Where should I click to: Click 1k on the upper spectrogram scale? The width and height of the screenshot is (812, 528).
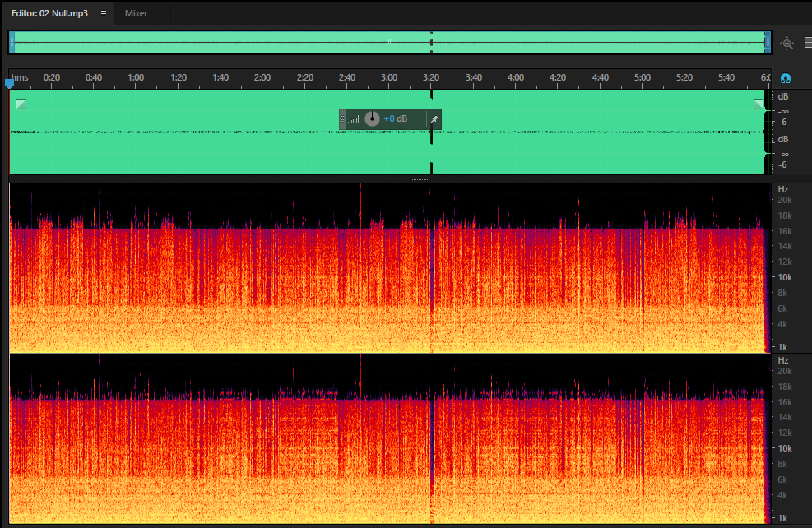point(782,347)
